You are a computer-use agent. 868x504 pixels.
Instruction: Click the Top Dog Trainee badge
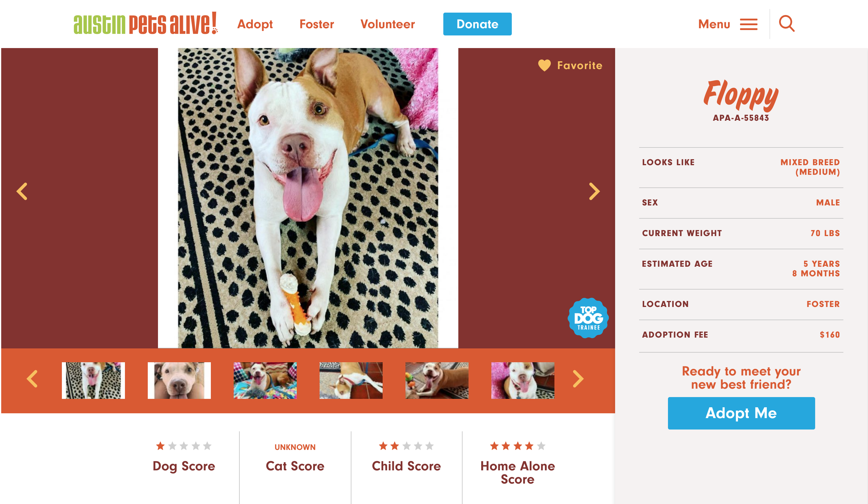point(588,318)
